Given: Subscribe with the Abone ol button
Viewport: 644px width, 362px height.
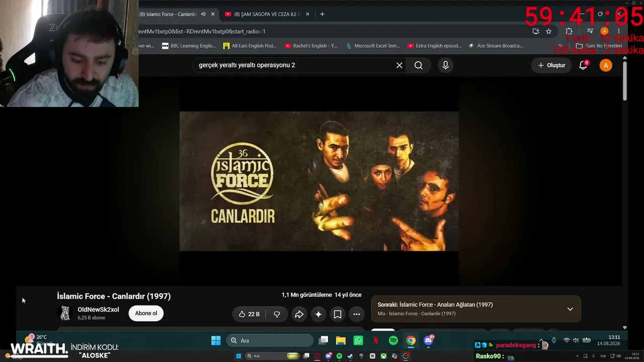Looking at the screenshot, I should click(x=146, y=313).
